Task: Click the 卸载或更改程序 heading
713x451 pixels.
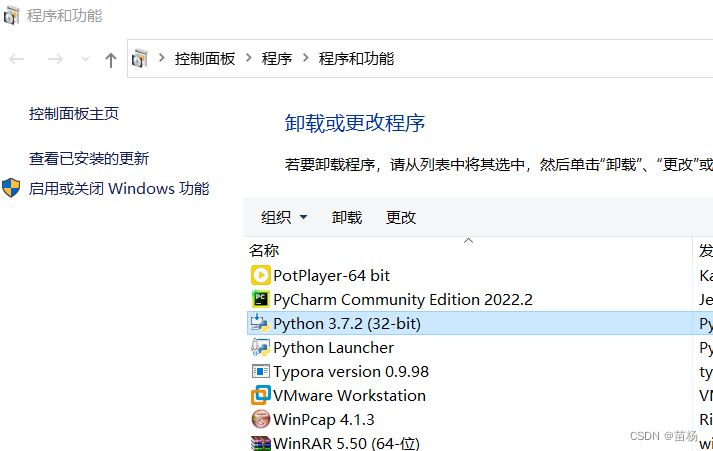Action: 355,123
